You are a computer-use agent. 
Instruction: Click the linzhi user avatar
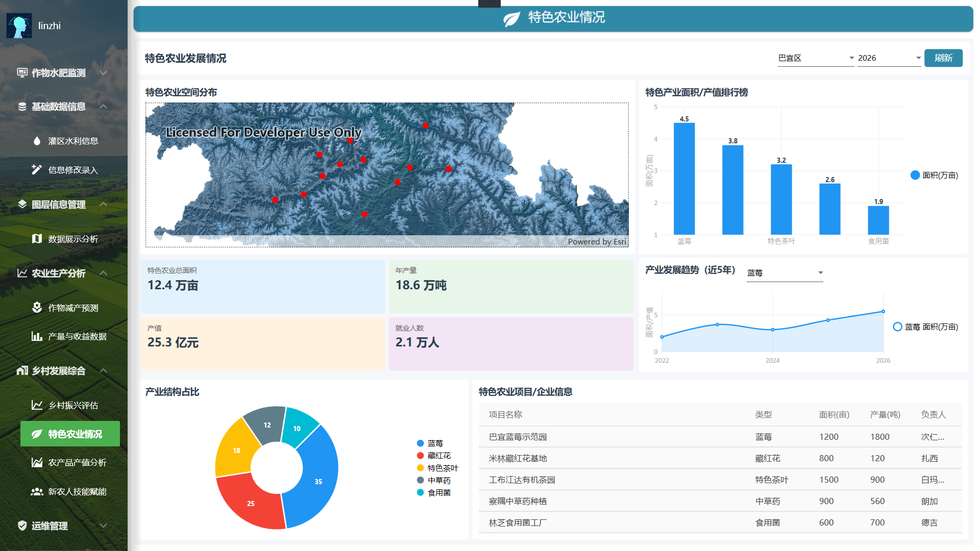[x=19, y=26]
